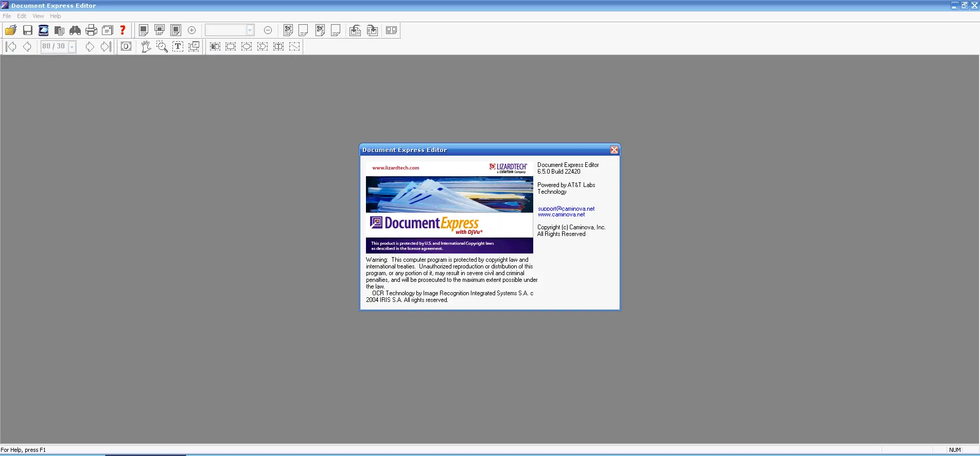Viewport: 980px width, 456px height.
Task: Select the text selection tool
Action: (178, 47)
